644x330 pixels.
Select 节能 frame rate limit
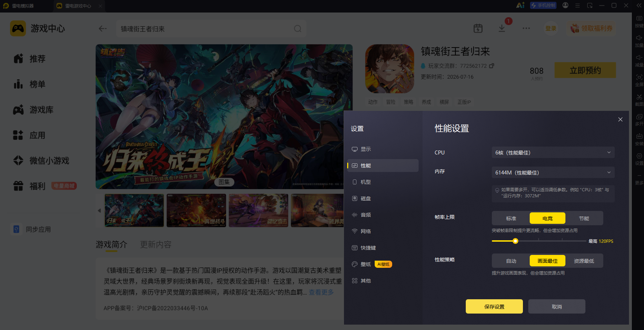pyautogui.click(x=584, y=218)
